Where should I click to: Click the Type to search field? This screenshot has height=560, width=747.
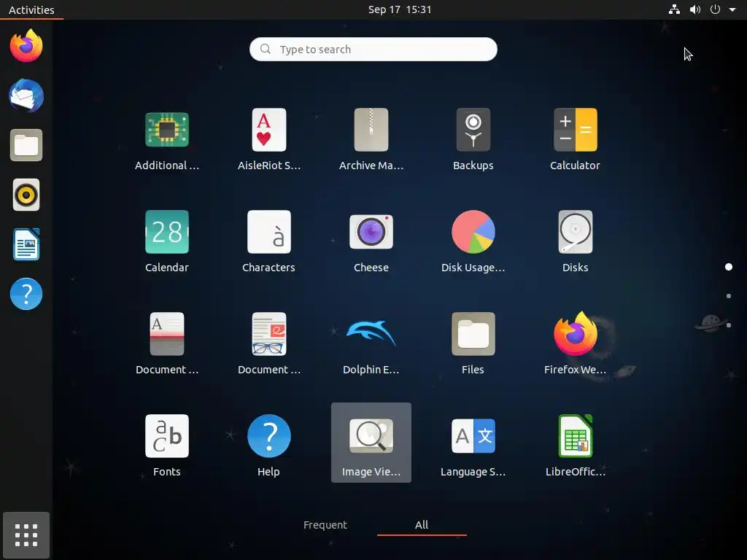tap(373, 49)
